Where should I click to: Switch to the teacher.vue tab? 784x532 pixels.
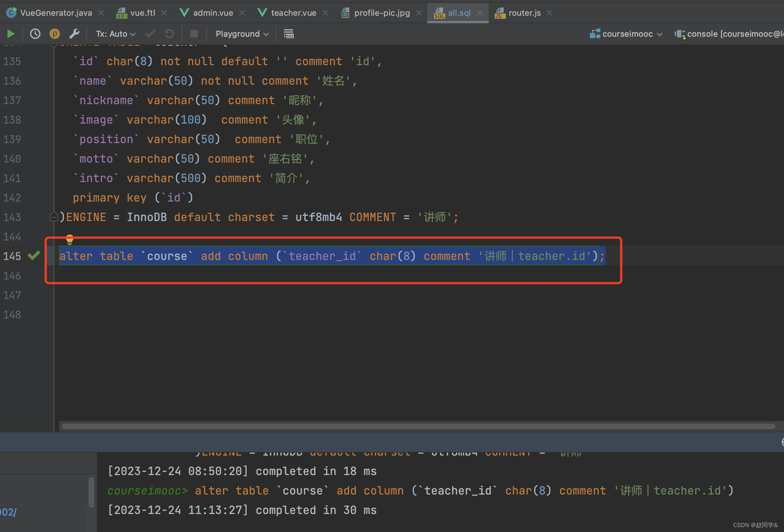point(293,13)
